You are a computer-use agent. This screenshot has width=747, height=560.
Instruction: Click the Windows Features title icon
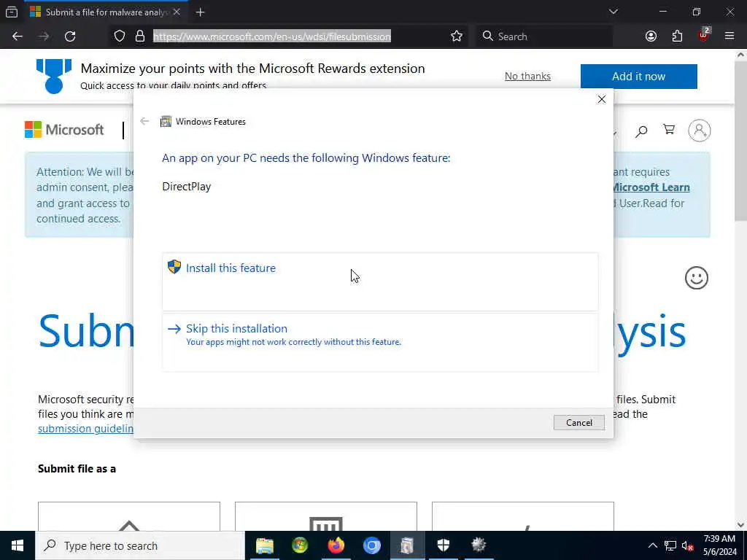click(x=166, y=122)
